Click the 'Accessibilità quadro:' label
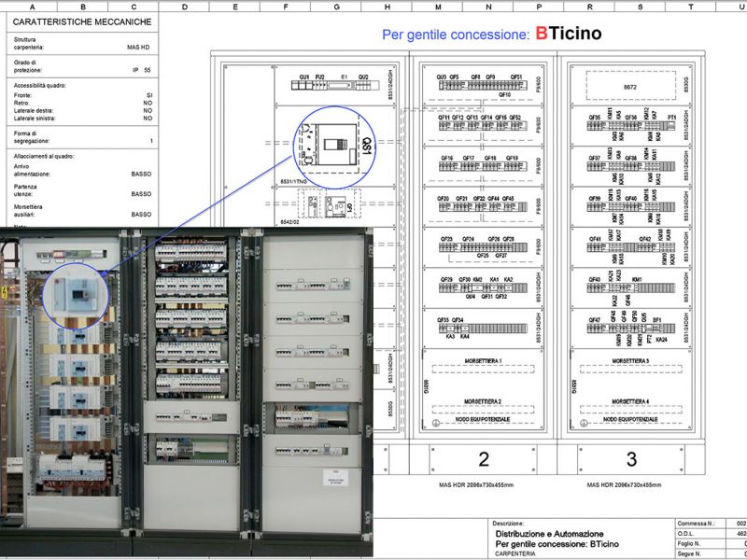 [x=40, y=86]
